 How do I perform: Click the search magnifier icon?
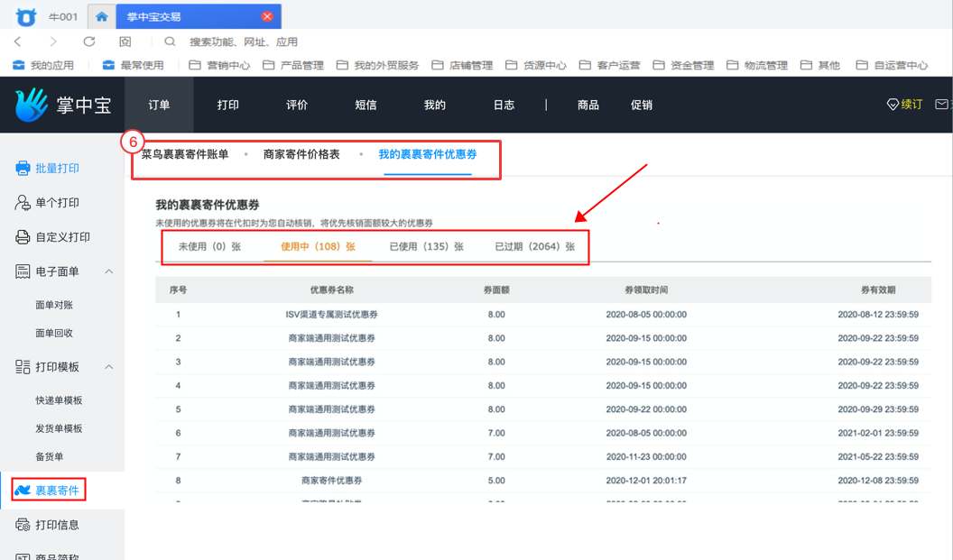[x=170, y=41]
